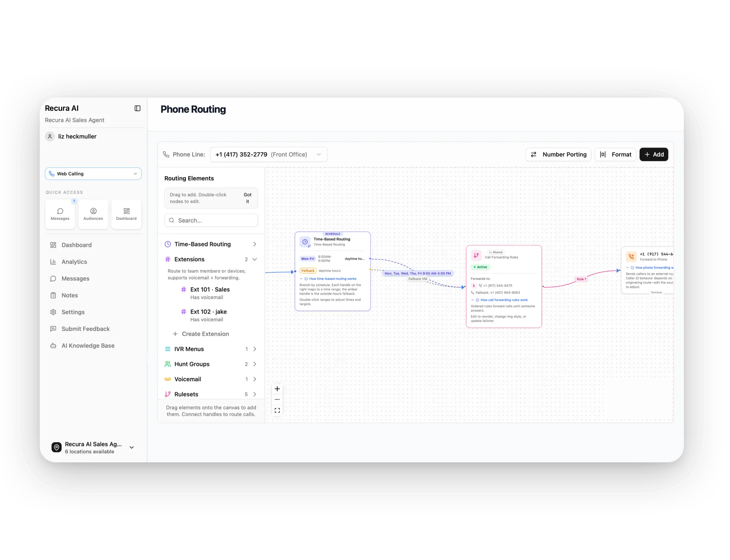Click the Forward to Phone node icon
This screenshot has width=730, height=560.
(631, 256)
